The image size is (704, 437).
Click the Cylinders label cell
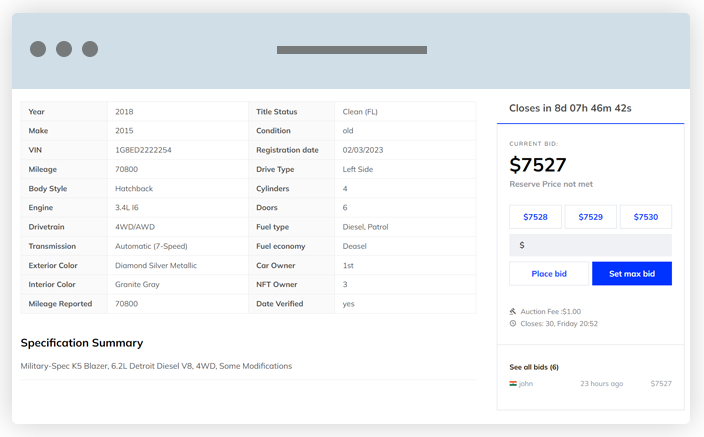pos(291,189)
